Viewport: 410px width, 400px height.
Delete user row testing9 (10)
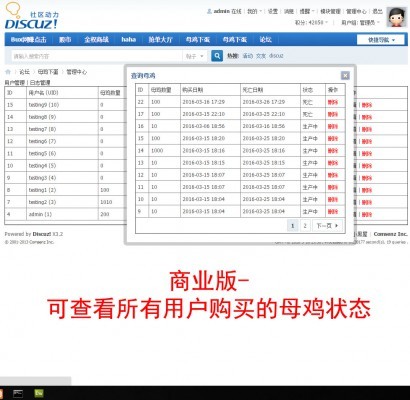(x=367, y=105)
